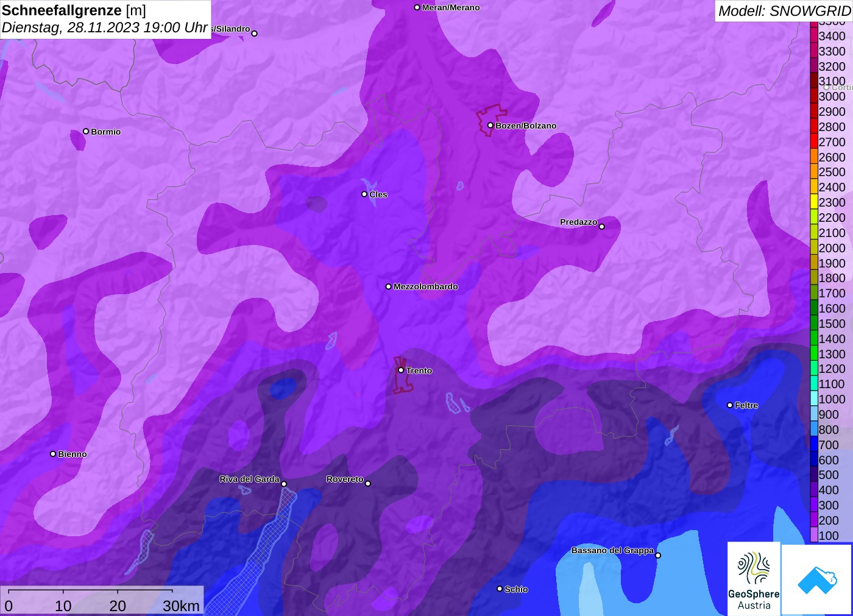This screenshot has width=853, height=616.
Task: Click the 10 mark on scale bar
Action: pyautogui.click(x=63, y=606)
